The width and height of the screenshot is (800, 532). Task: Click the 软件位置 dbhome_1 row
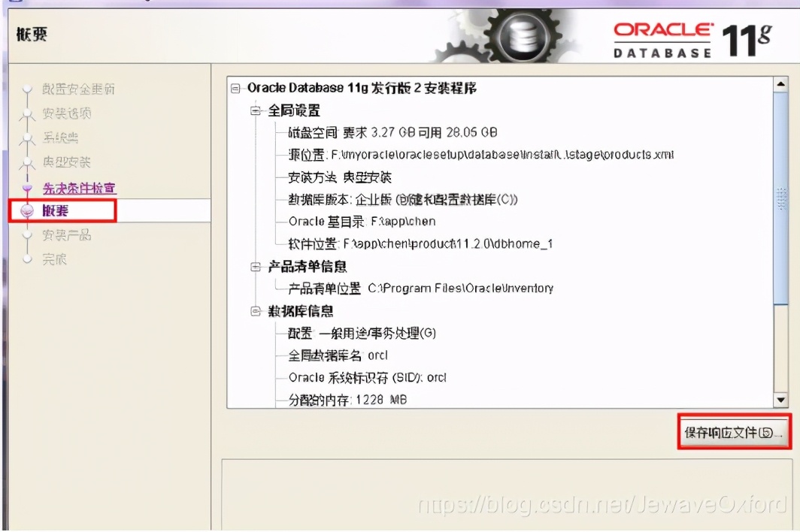420,243
